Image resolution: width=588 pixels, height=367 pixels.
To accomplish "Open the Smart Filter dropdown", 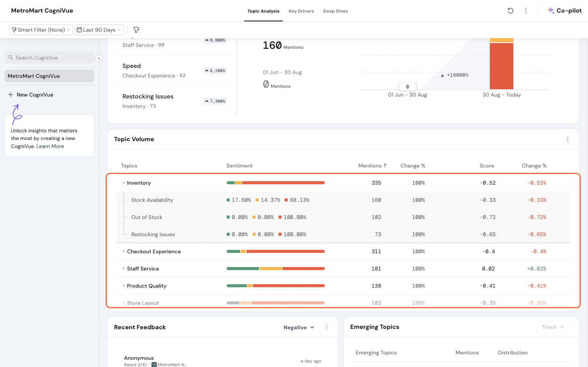I will (x=41, y=30).
